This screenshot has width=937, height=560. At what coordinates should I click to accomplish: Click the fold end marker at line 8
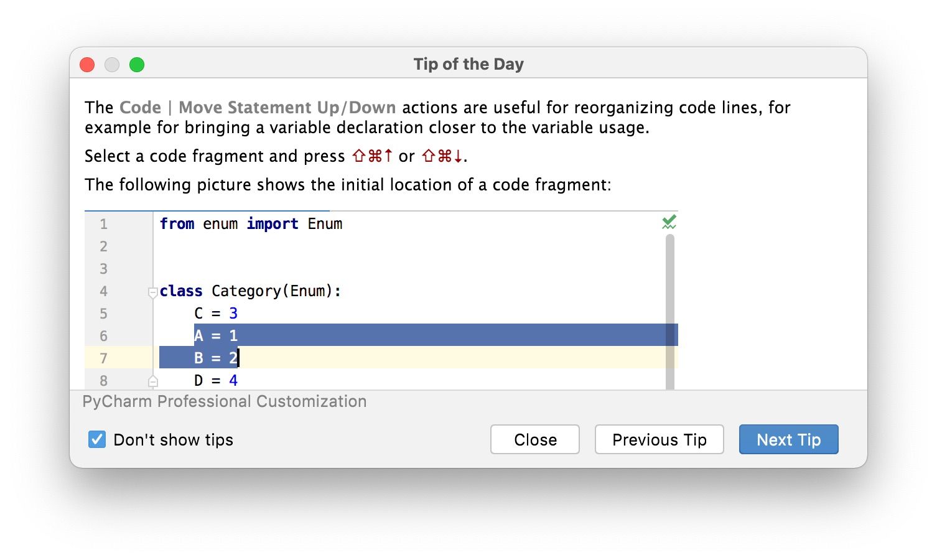pyautogui.click(x=153, y=381)
